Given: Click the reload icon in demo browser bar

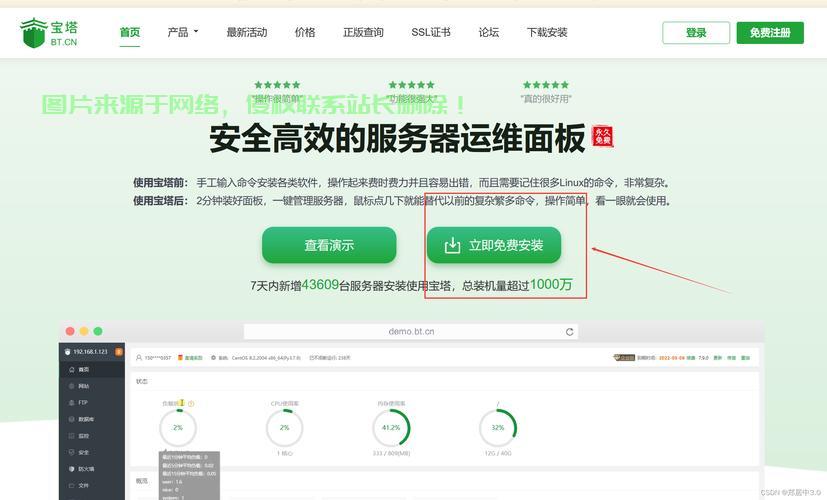Looking at the screenshot, I should click(570, 332).
